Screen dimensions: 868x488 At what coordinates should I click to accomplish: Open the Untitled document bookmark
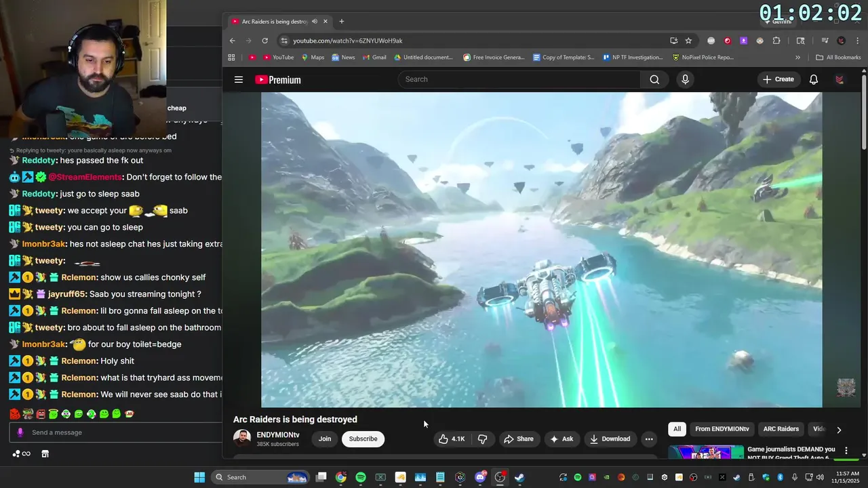422,58
